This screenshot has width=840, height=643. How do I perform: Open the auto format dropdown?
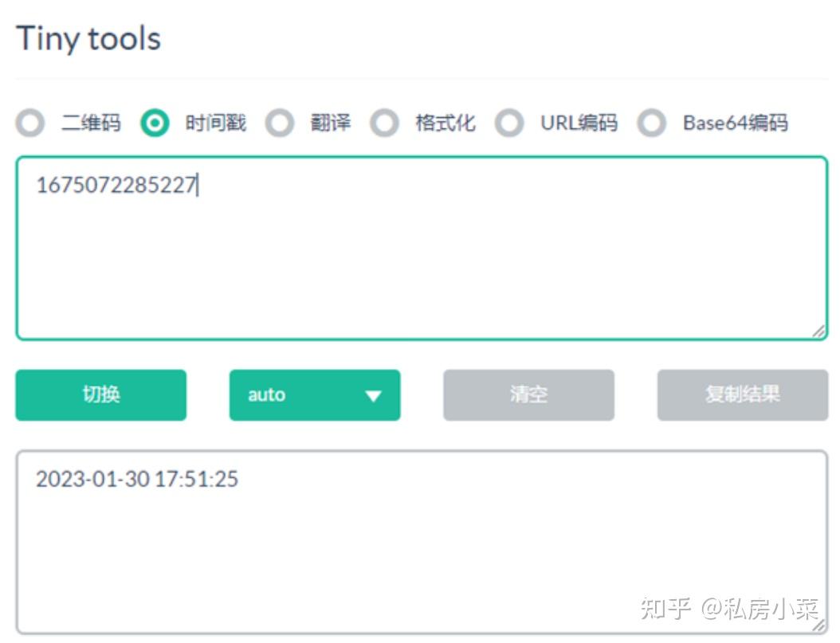pyautogui.click(x=314, y=394)
